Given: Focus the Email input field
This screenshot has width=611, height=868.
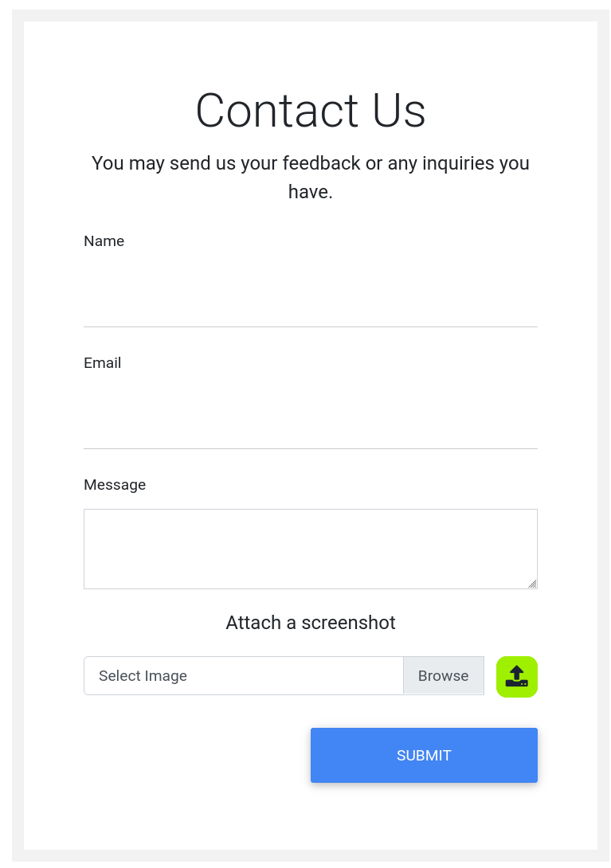Looking at the screenshot, I should [310, 424].
